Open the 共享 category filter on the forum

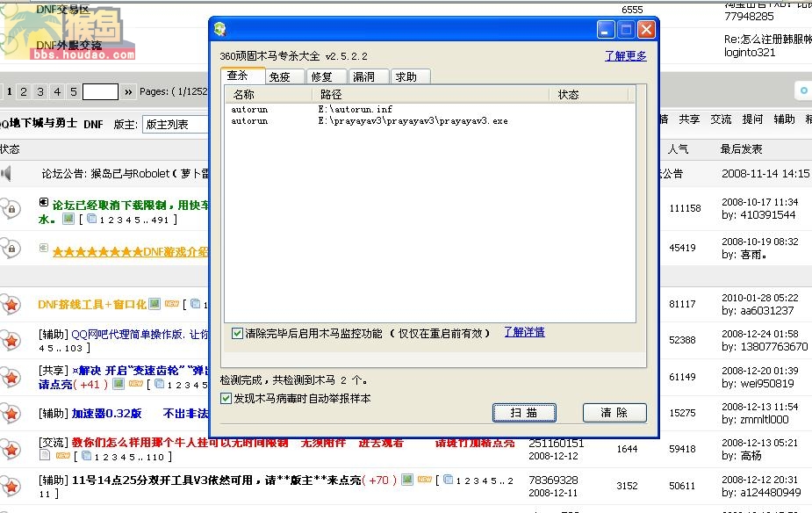tap(689, 119)
